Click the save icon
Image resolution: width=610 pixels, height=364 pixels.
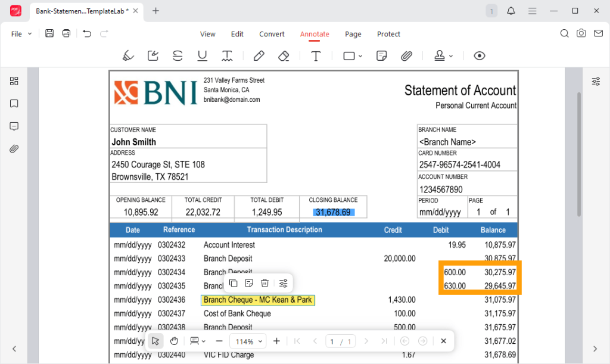point(49,33)
